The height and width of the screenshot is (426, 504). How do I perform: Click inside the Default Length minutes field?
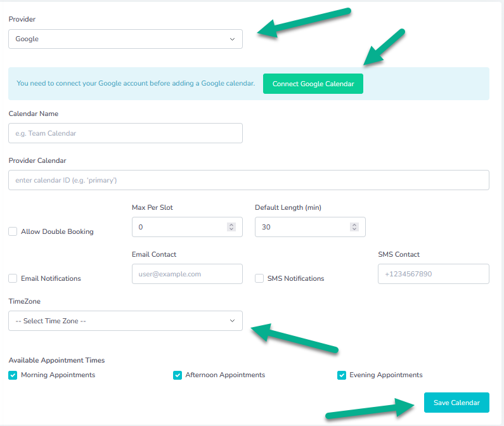pyautogui.click(x=301, y=227)
